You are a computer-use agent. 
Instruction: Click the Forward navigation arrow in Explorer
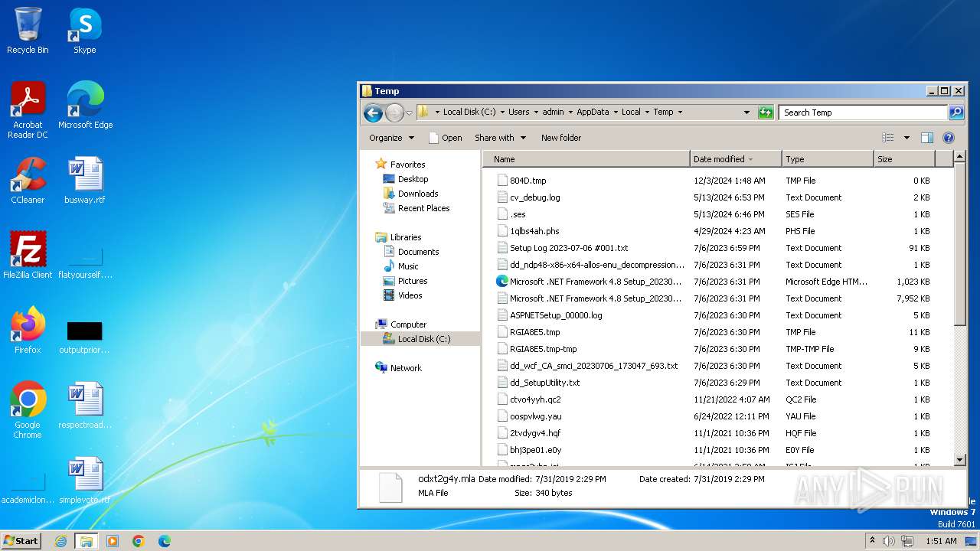click(394, 112)
